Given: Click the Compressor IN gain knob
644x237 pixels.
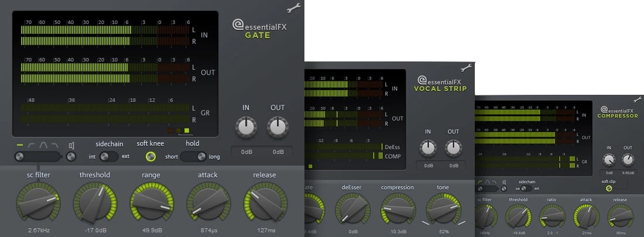Looking at the screenshot, I should coord(609,160).
